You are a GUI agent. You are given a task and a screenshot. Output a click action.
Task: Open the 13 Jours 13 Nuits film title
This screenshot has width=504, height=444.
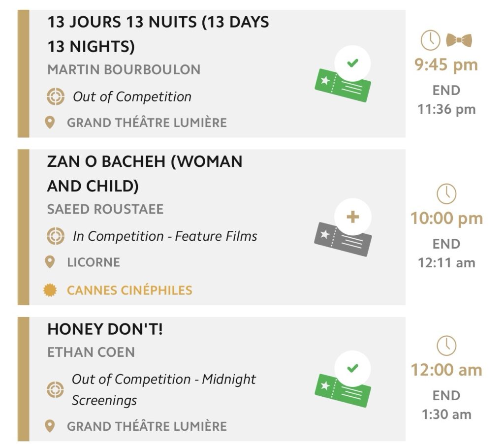click(x=157, y=34)
